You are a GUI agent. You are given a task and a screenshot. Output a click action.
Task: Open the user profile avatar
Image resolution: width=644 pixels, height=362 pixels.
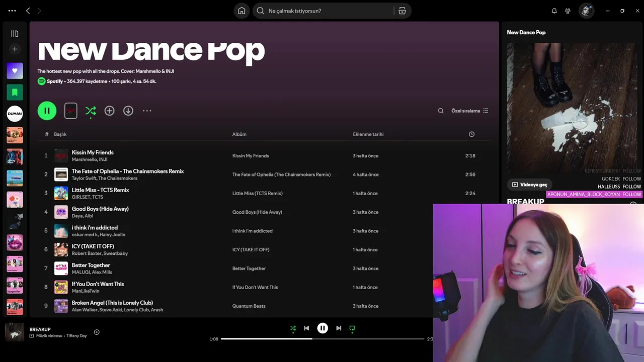586,11
